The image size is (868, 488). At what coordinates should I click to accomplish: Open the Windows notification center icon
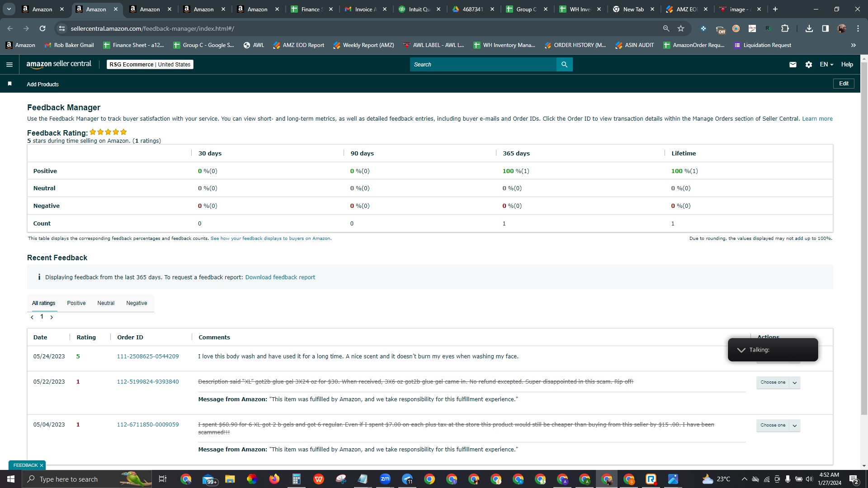pyautogui.click(x=854, y=479)
